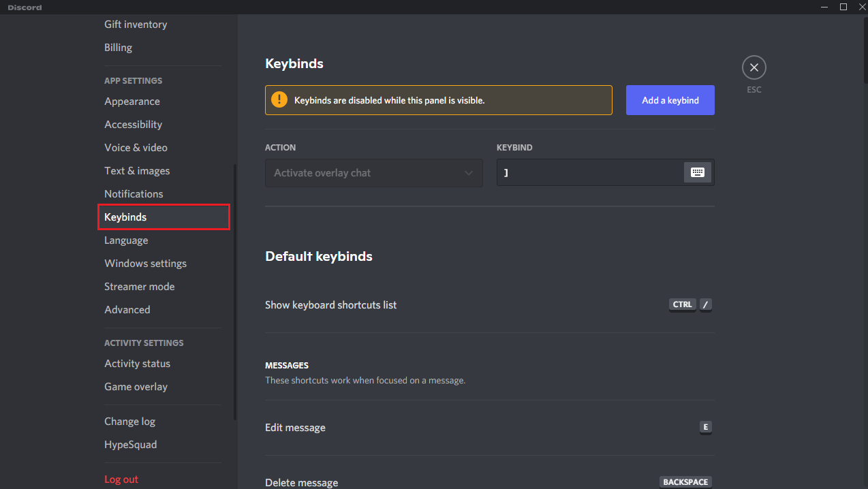868x489 pixels.
Task: Select the Log out option
Action: [x=121, y=479]
